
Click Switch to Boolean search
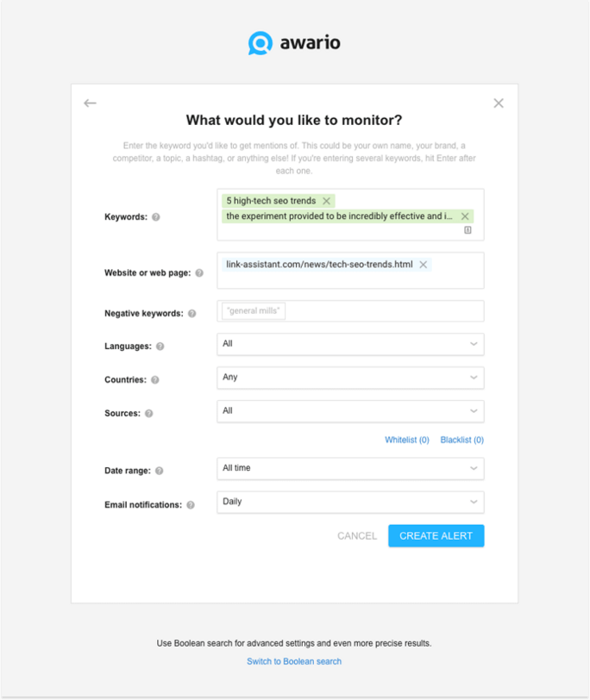pos(294,660)
